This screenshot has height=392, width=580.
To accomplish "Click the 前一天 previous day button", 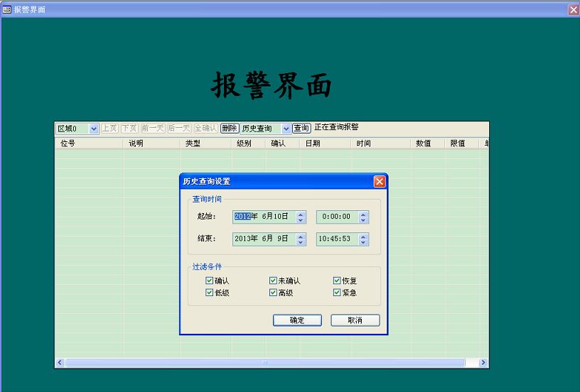I will (x=153, y=129).
